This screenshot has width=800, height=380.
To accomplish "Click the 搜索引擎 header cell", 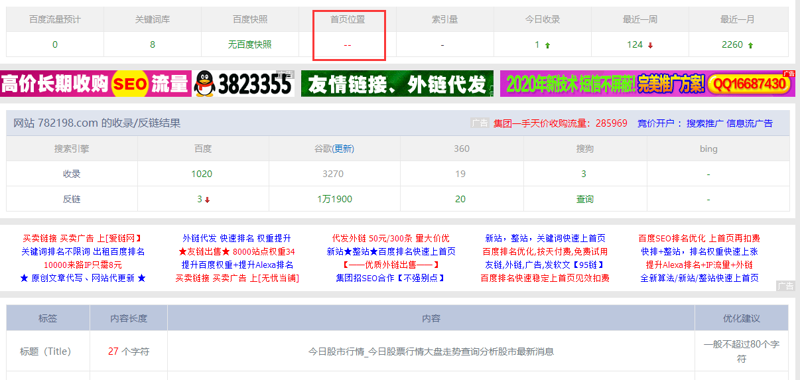I will pyautogui.click(x=71, y=149).
